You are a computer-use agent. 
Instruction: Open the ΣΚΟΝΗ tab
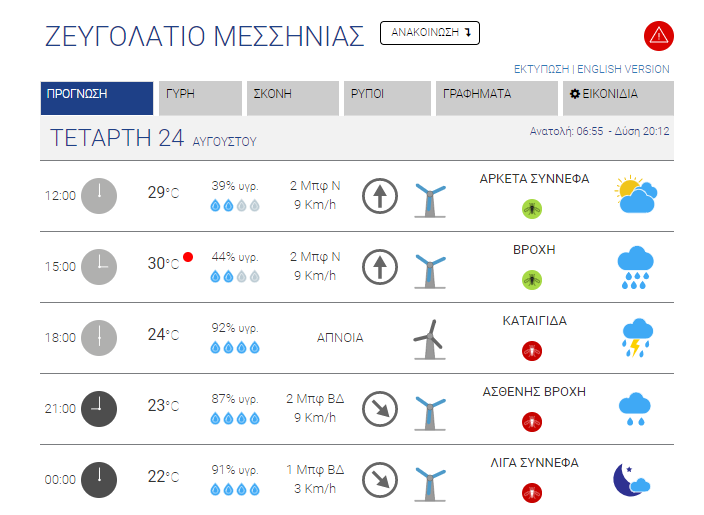pos(293,98)
